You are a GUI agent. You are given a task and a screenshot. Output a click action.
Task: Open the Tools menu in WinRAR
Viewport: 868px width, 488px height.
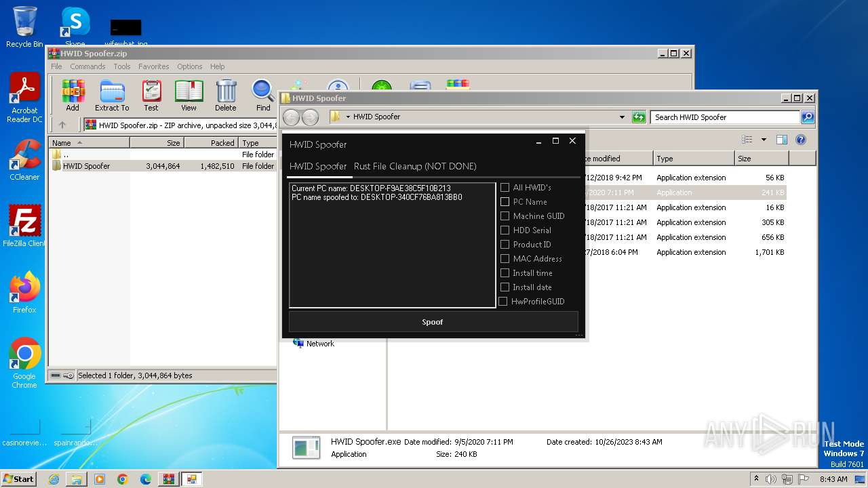tap(122, 66)
